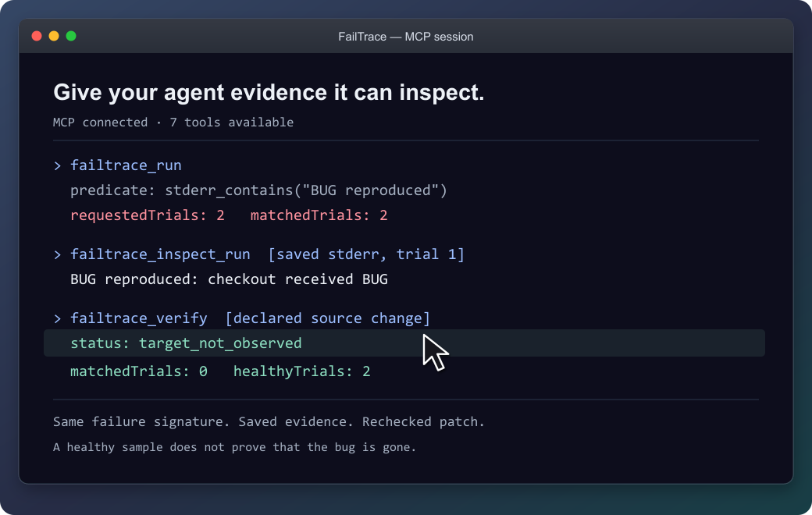
Task: Click the green maximize window button
Action: click(71, 36)
